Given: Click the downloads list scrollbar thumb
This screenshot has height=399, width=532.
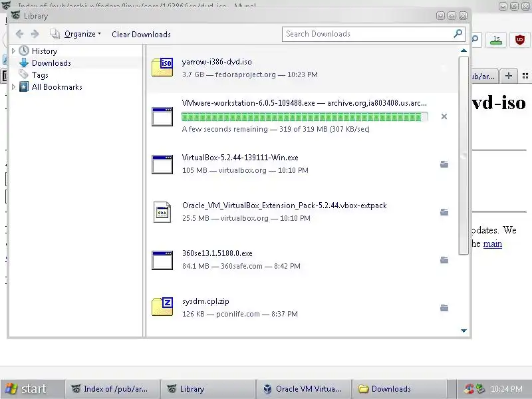Looking at the screenshot, I should (464, 156).
